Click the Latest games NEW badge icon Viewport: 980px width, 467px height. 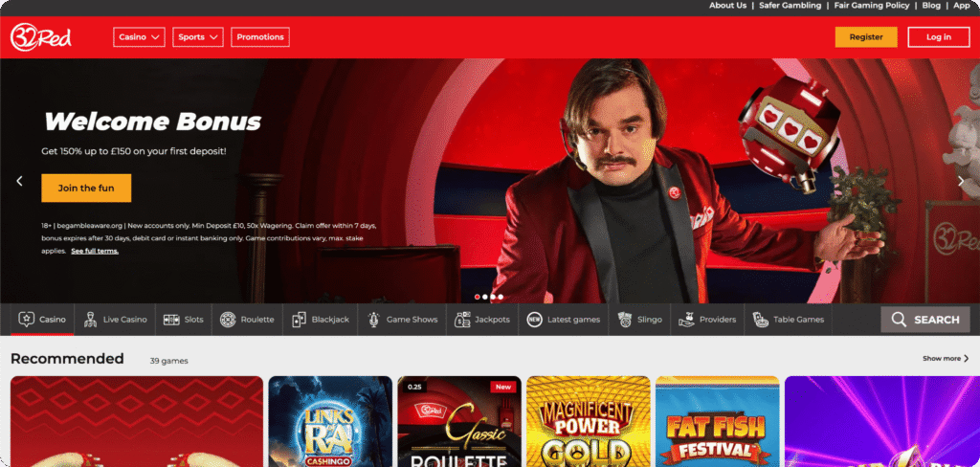(x=534, y=320)
